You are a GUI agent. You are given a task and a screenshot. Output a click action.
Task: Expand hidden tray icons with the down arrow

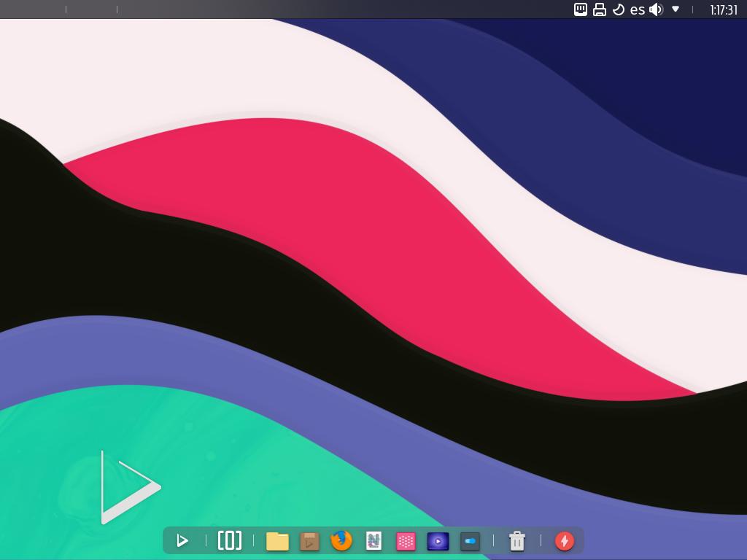point(675,9)
